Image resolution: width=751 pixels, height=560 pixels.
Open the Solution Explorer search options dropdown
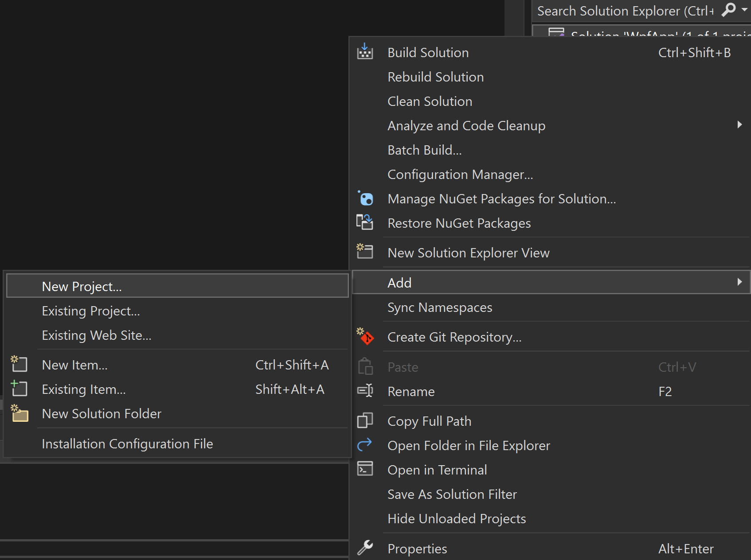coord(744,10)
